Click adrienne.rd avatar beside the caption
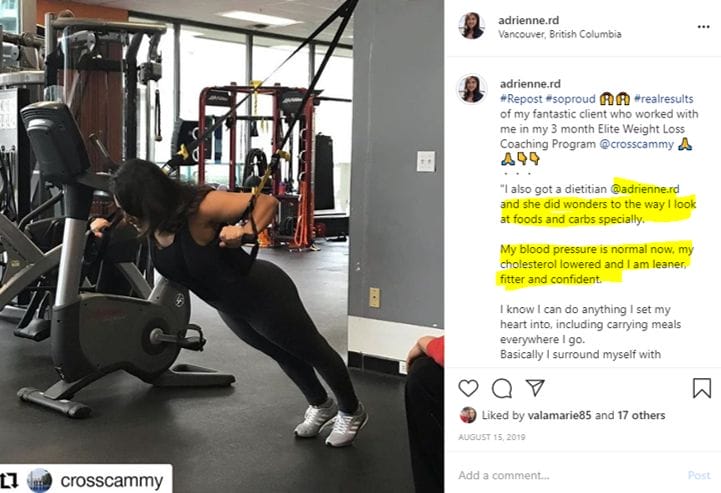This screenshot has height=493, width=721. coord(471,89)
